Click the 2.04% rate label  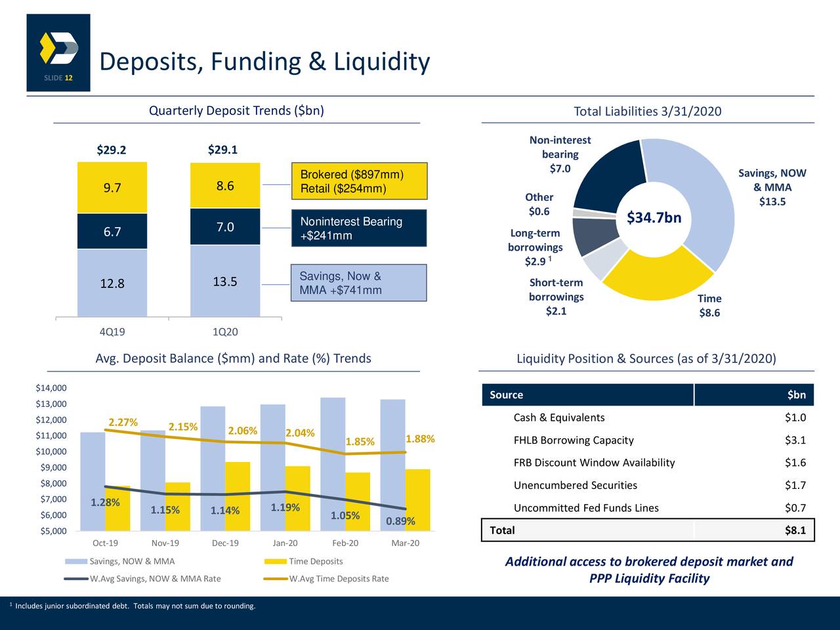tap(301, 432)
